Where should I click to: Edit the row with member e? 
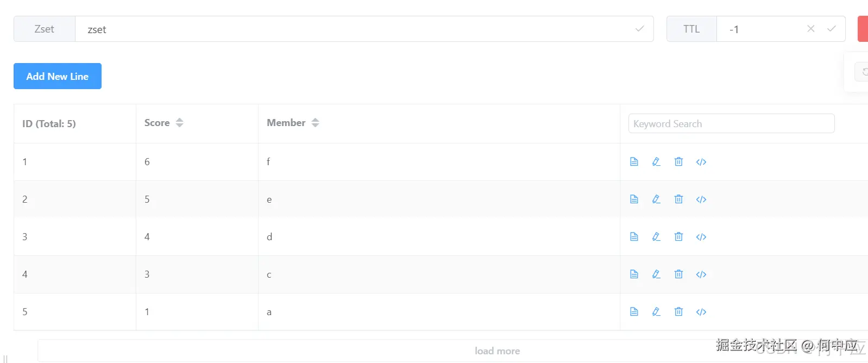tap(656, 199)
